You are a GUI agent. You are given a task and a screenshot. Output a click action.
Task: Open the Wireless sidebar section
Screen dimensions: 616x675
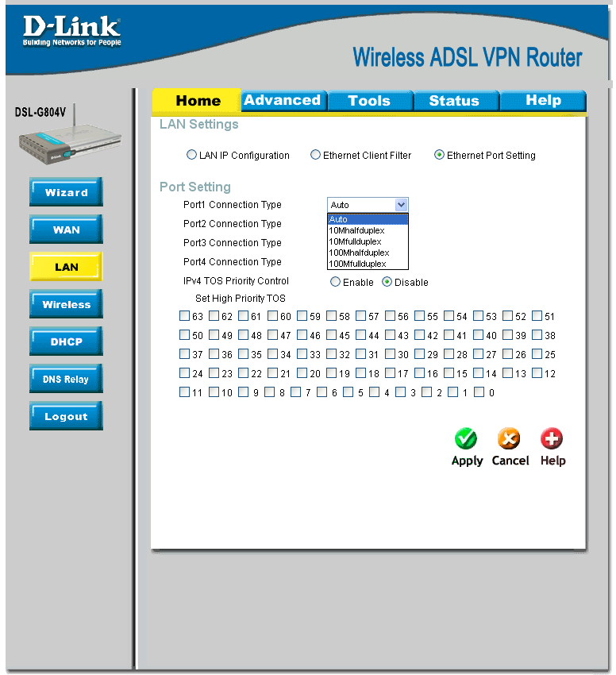67,304
